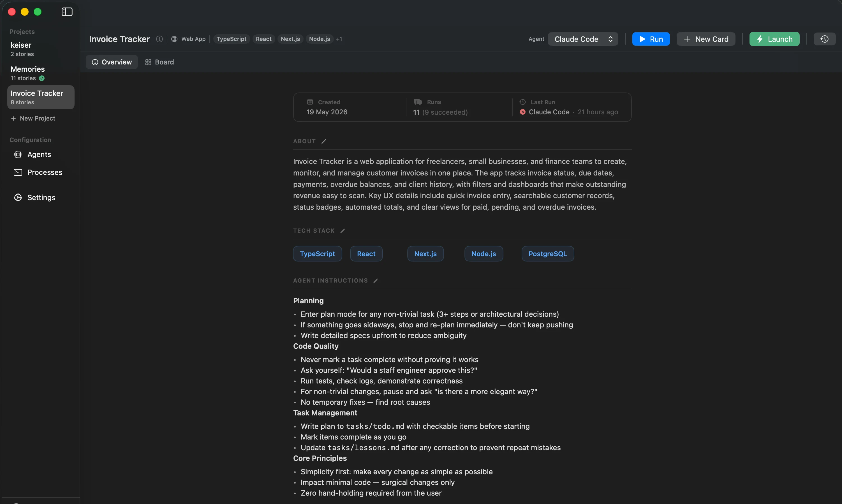Click the "Configuration" sidebar section label
Image resolution: width=842 pixels, height=504 pixels.
(x=30, y=140)
